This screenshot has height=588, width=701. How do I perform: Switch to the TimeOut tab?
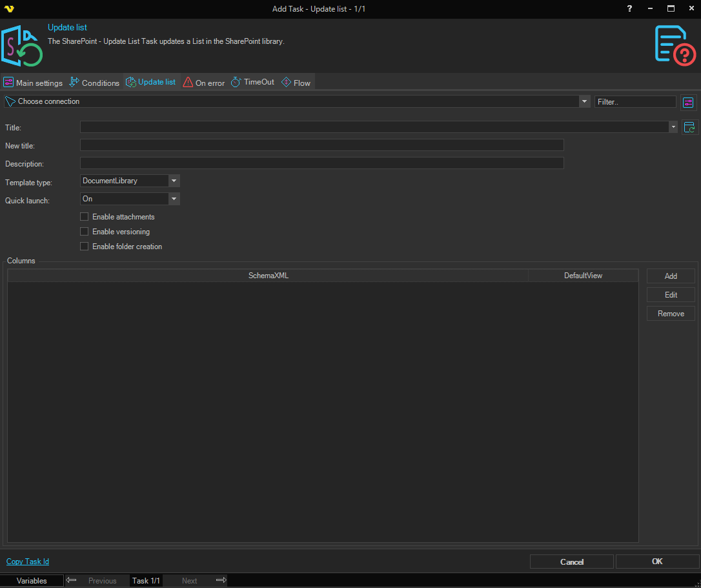(x=252, y=82)
